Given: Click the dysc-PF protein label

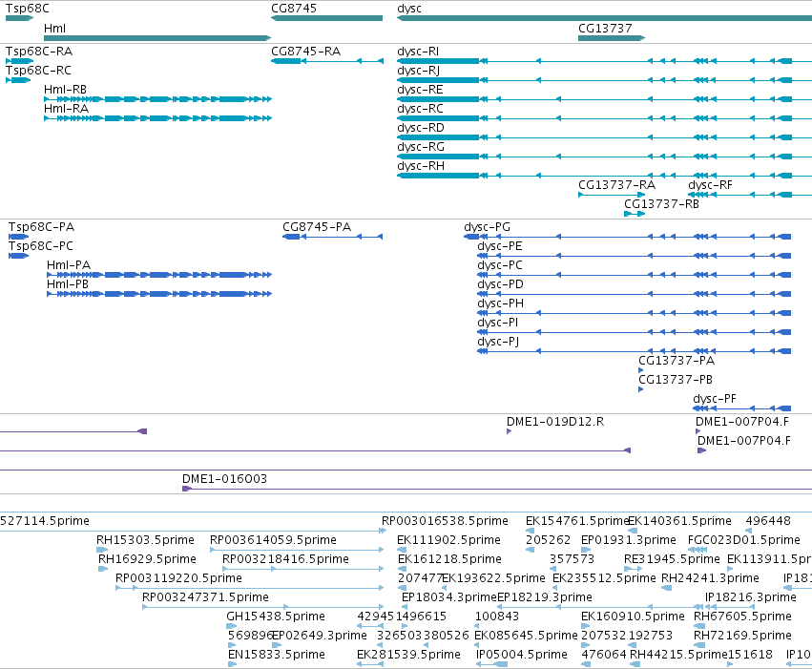Looking at the screenshot, I should pos(714,399).
